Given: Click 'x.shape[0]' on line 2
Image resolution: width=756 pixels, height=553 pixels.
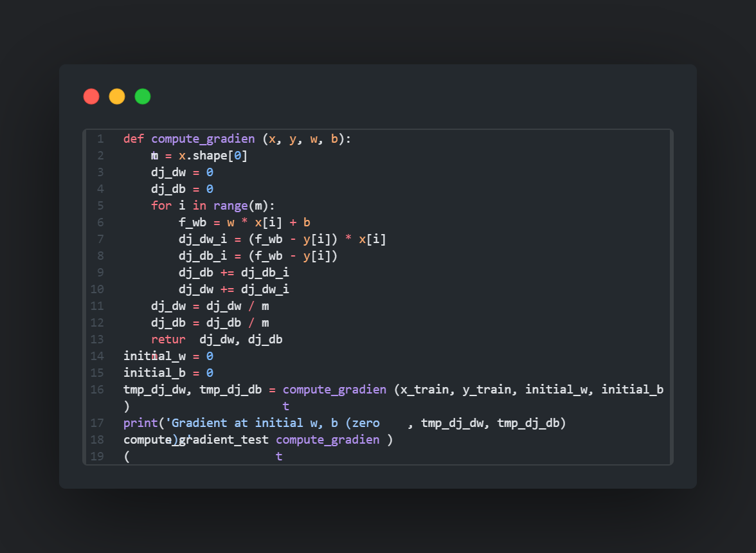Looking at the screenshot, I should tap(213, 156).
